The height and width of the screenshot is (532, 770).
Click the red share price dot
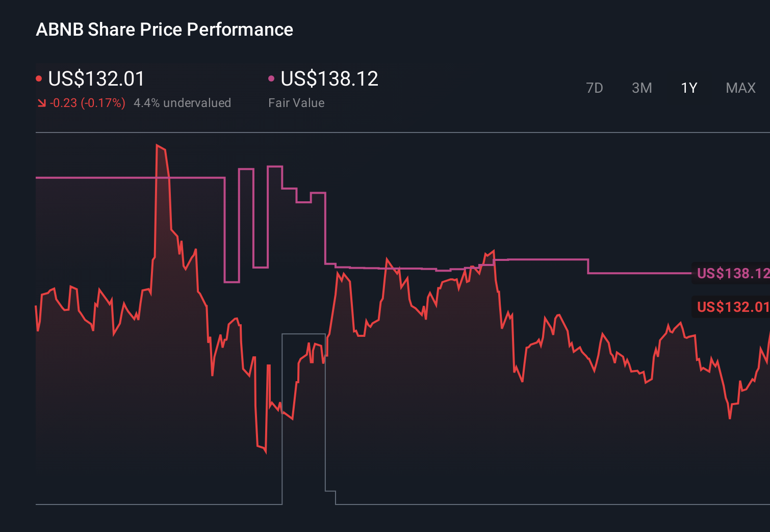[39, 78]
